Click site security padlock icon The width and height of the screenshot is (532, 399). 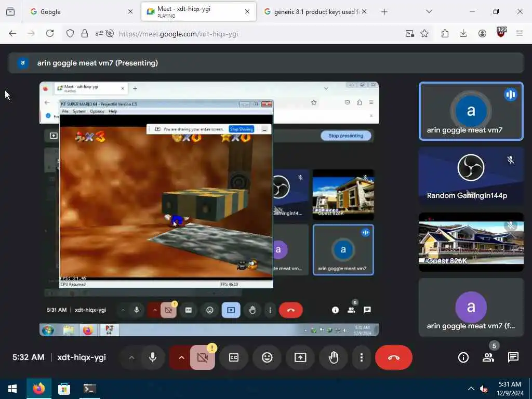(x=85, y=33)
